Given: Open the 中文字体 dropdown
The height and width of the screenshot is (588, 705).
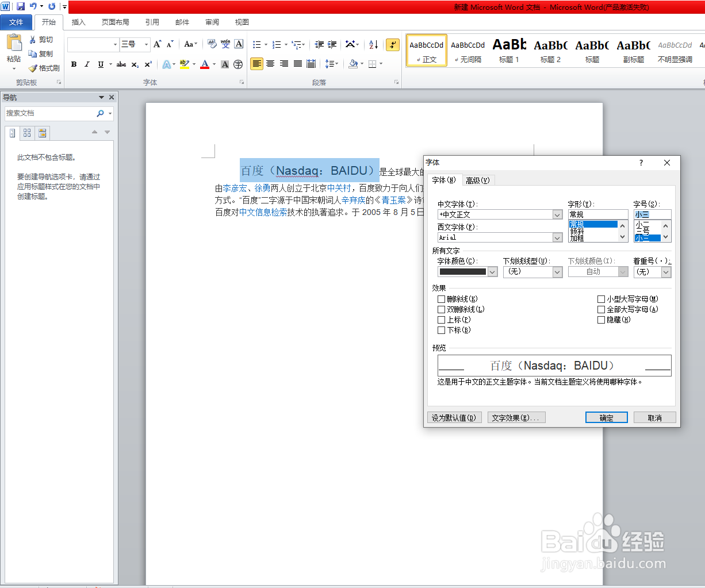Looking at the screenshot, I should click(x=557, y=214).
